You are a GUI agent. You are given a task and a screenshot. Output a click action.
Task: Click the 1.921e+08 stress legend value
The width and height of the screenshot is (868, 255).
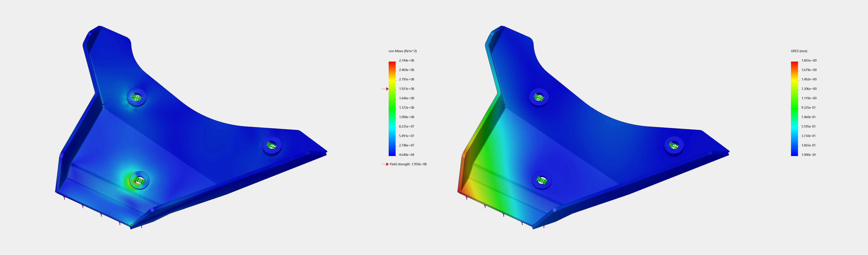pyautogui.click(x=406, y=89)
